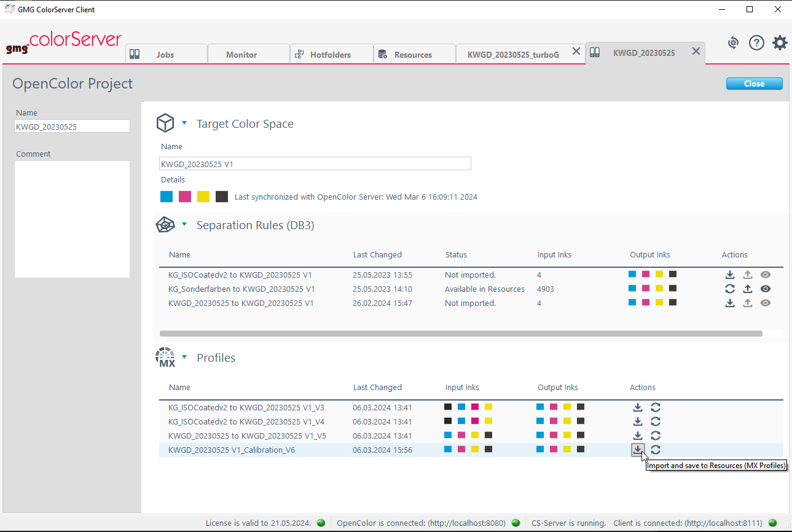Import profile KG_ISOCoatedv2 V1_V3 to Resources

pyautogui.click(x=638, y=407)
